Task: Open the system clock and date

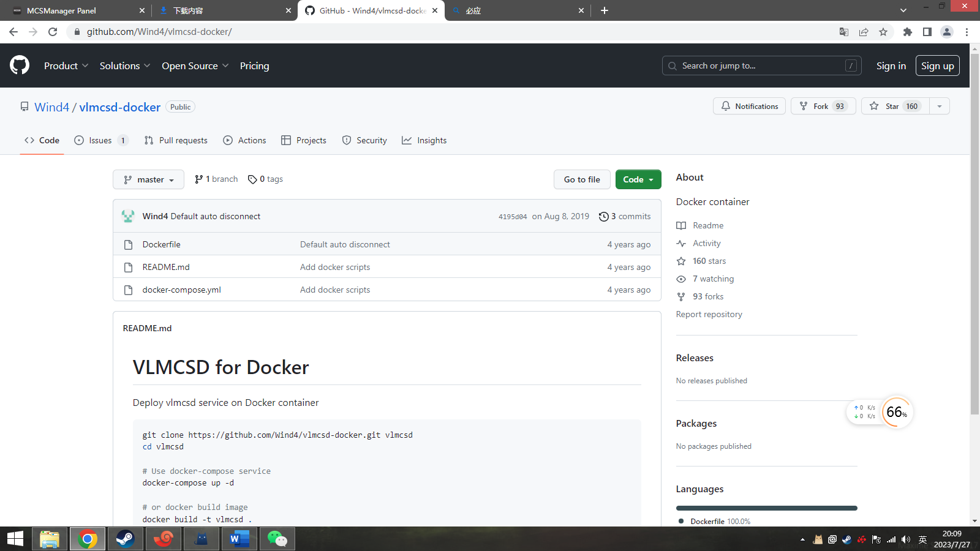Action: (x=952, y=539)
